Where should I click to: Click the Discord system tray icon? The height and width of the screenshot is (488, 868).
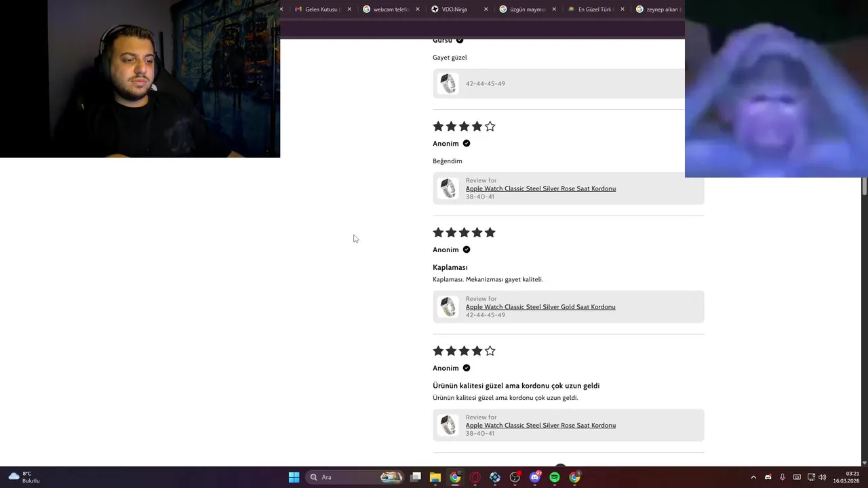768,477
